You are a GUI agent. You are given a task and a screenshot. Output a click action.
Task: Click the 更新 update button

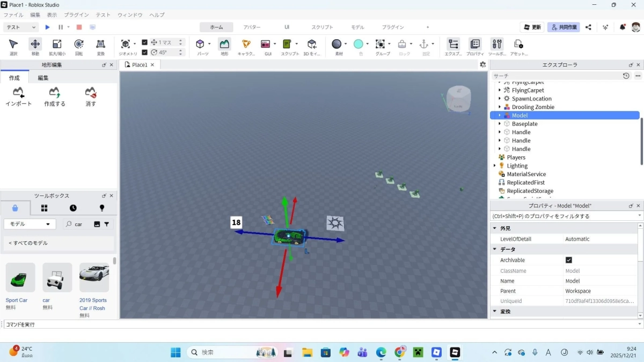coord(532,27)
